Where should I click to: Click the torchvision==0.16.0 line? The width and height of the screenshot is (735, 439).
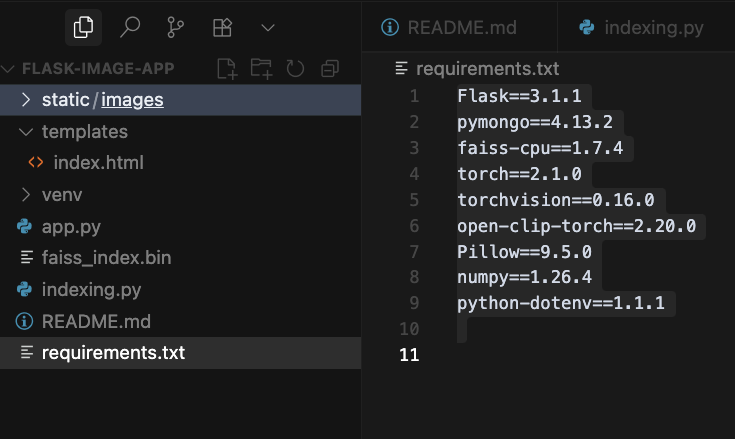pos(556,200)
